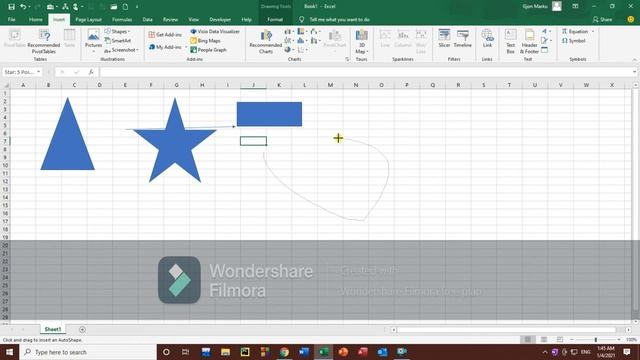This screenshot has height=360, width=640.
Task: Open the View tab
Action: point(193,19)
